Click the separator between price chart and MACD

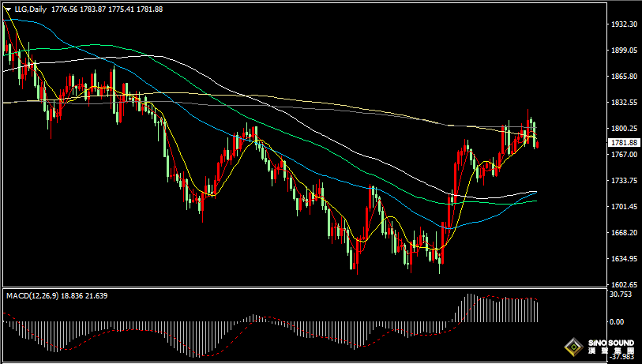pyautogui.click(x=304, y=287)
